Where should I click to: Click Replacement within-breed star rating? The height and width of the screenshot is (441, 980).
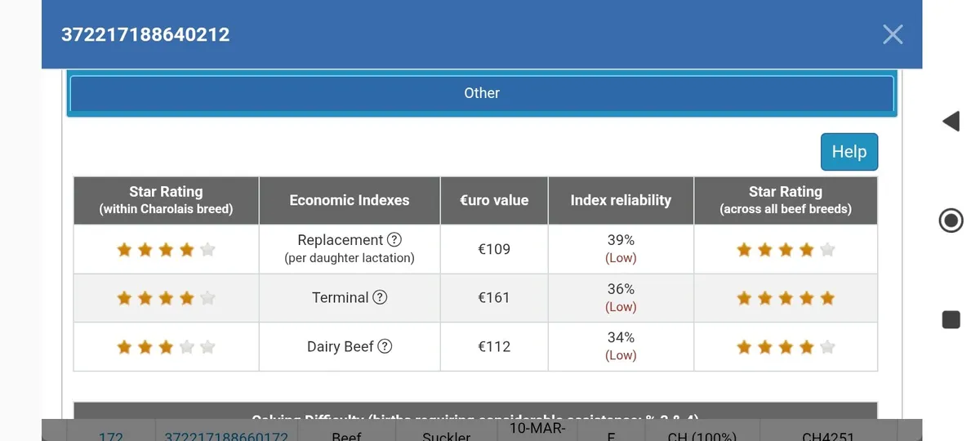click(166, 250)
